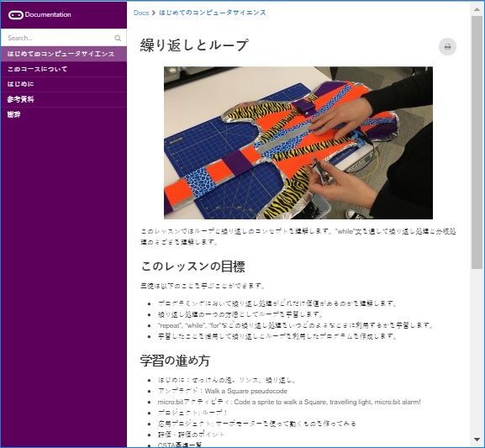Open 謝辞 sidebar item

pyautogui.click(x=64, y=114)
